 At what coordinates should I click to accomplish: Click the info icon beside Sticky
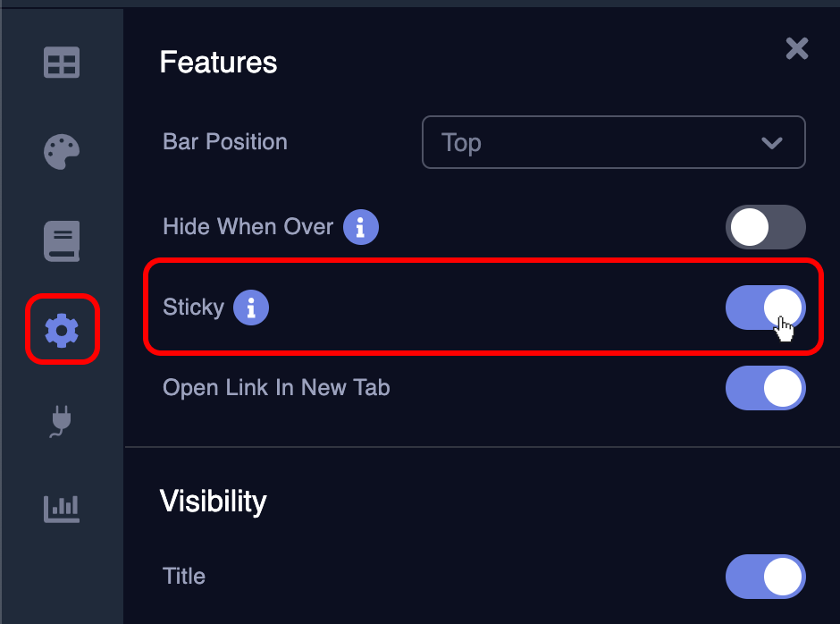[x=251, y=308]
